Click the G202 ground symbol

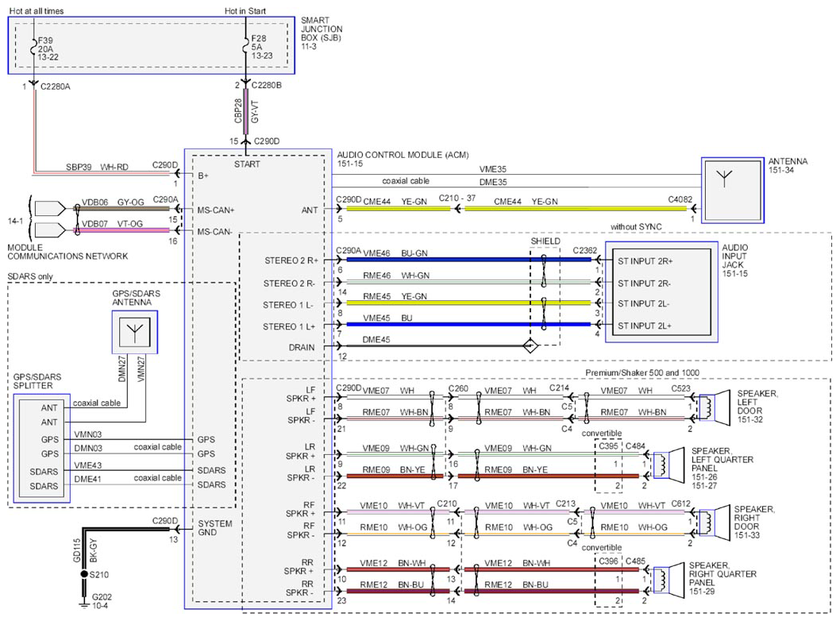point(83,605)
